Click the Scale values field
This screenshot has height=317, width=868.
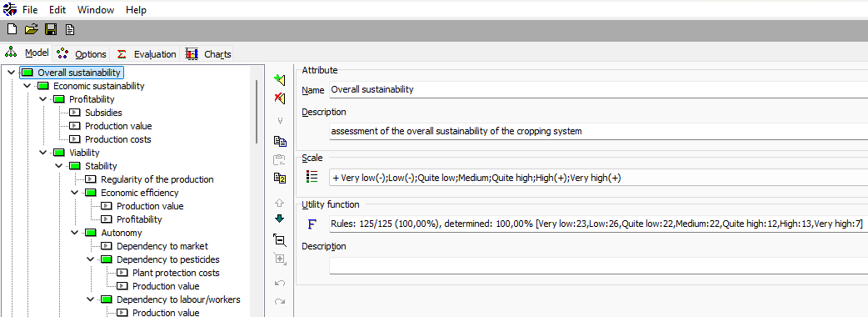click(598, 178)
